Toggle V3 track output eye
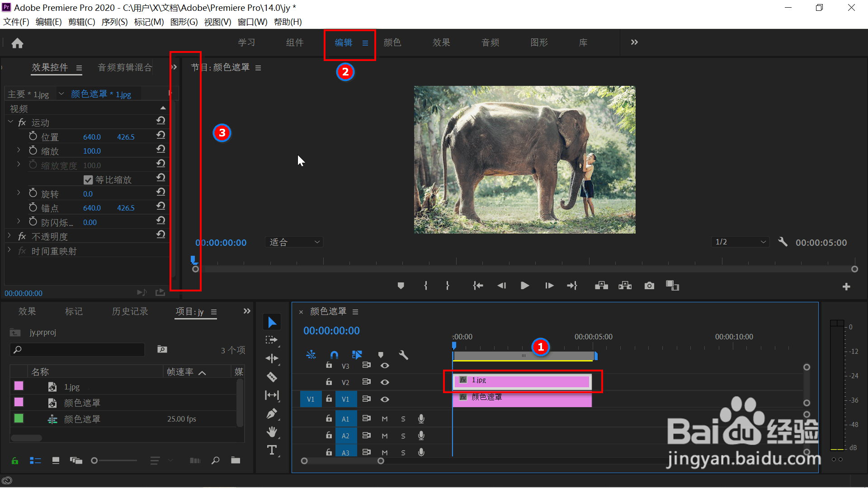Image resolution: width=868 pixels, height=488 pixels. [385, 366]
